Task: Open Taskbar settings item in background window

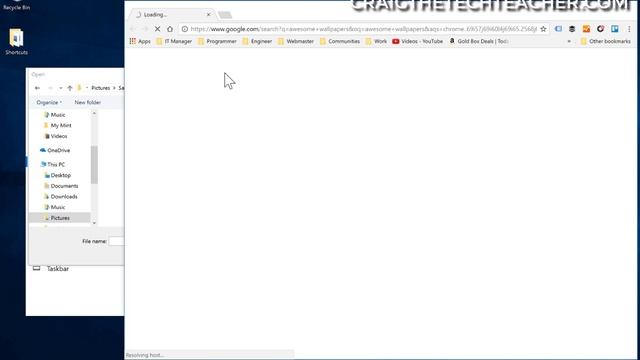Action: [51, 269]
